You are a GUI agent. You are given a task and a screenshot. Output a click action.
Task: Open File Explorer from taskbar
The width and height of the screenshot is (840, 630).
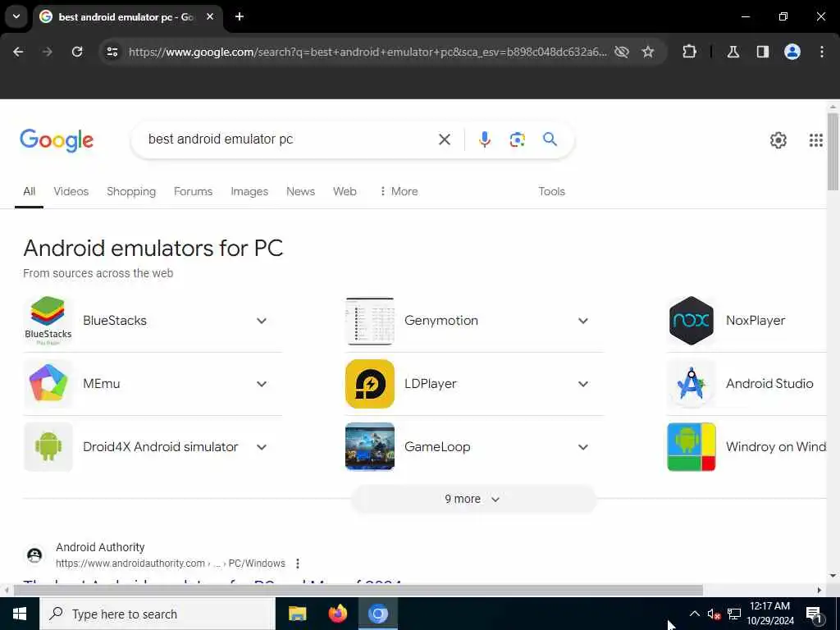(297, 614)
